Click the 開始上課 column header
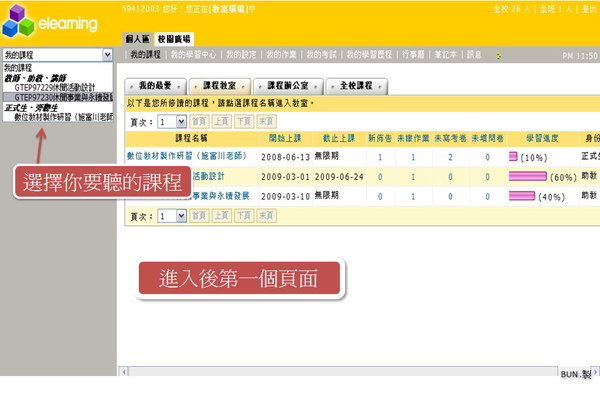 (285, 138)
